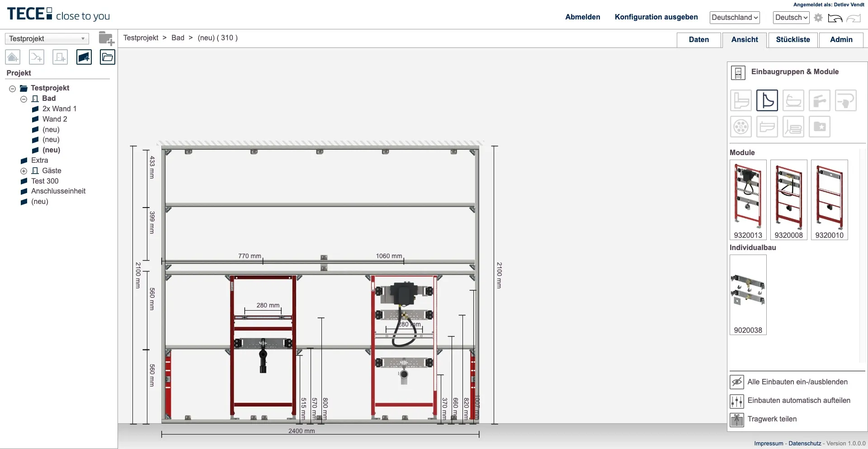Open project folder icon in toolbar
The height and width of the screenshot is (449, 868).
coord(108,57)
